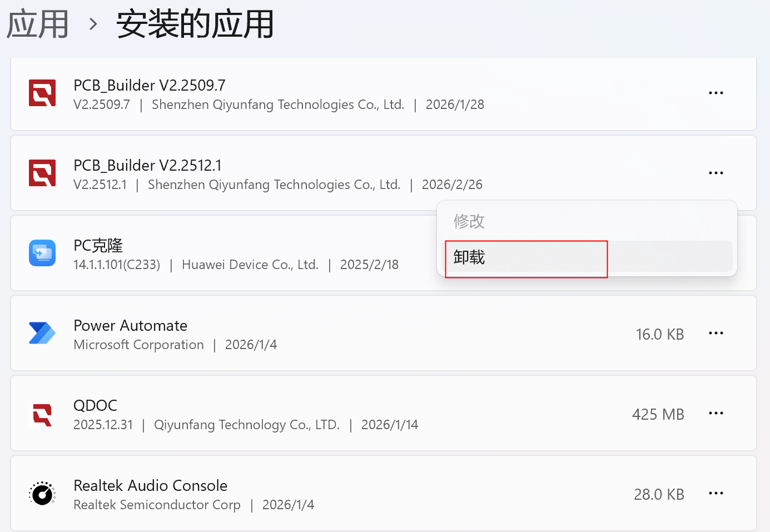Show the three-dot menu for QDOC
This screenshot has height=532, width=770.
(x=716, y=413)
